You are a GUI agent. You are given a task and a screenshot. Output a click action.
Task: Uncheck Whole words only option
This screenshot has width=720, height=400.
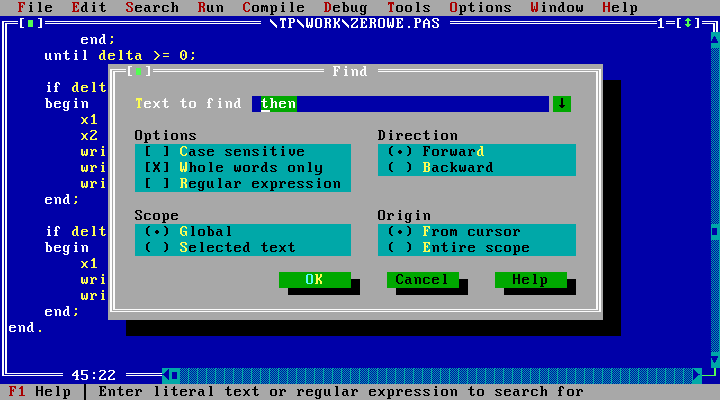(157, 168)
